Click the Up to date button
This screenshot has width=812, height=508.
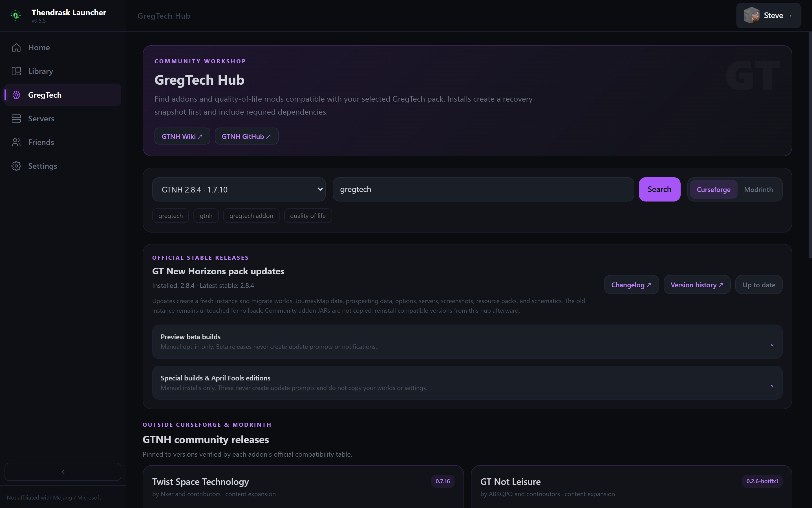click(x=759, y=285)
